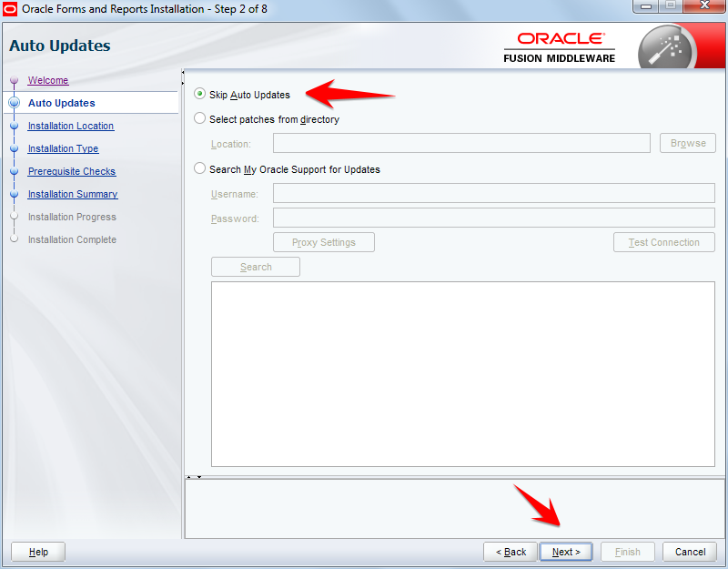Click the Installation Progress step bullet icon
Screen dimensions: 728x569
coord(14,217)
